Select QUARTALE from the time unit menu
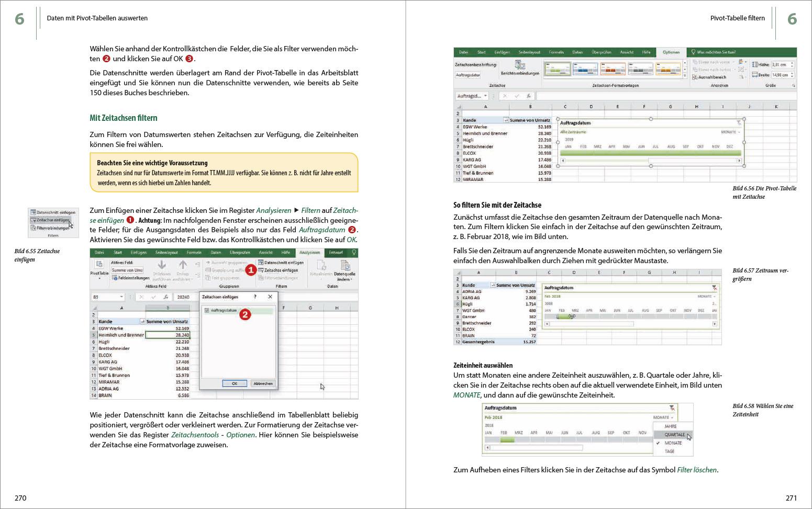Viewport: 812px width, 509px height. click(x=675, y=434)
